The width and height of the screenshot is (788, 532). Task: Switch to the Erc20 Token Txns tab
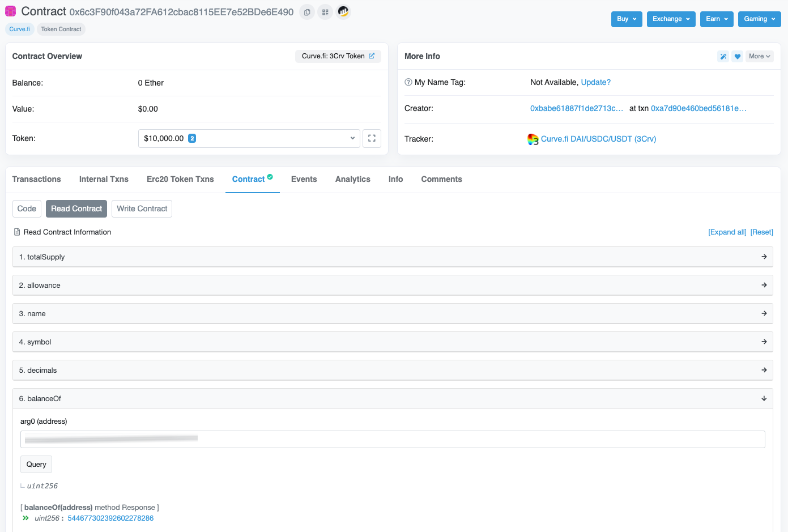[x=180, y=179]
